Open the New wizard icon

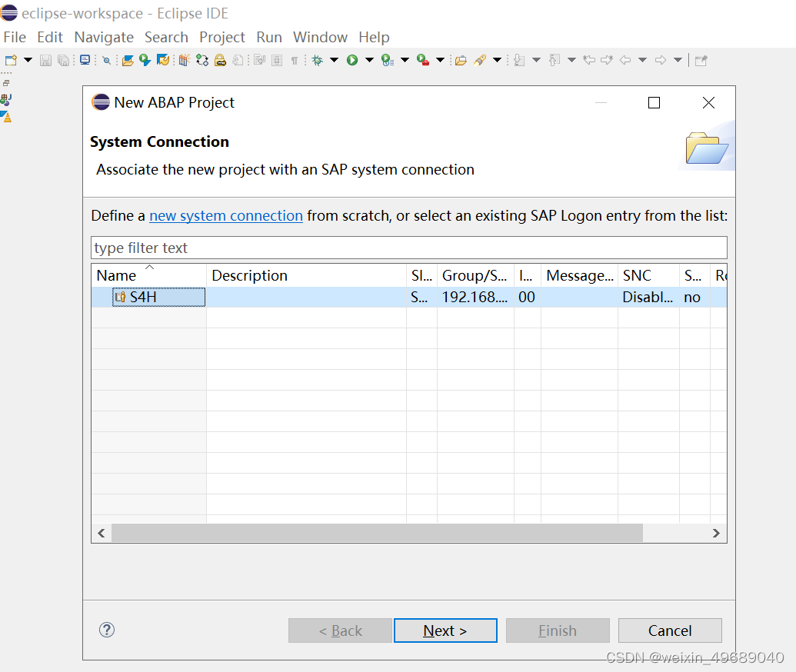coord(11,60)
